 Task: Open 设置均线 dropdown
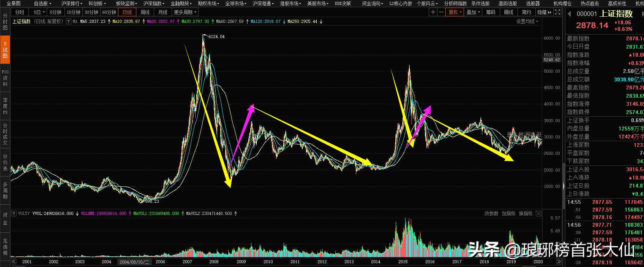[x=527, y=22]
